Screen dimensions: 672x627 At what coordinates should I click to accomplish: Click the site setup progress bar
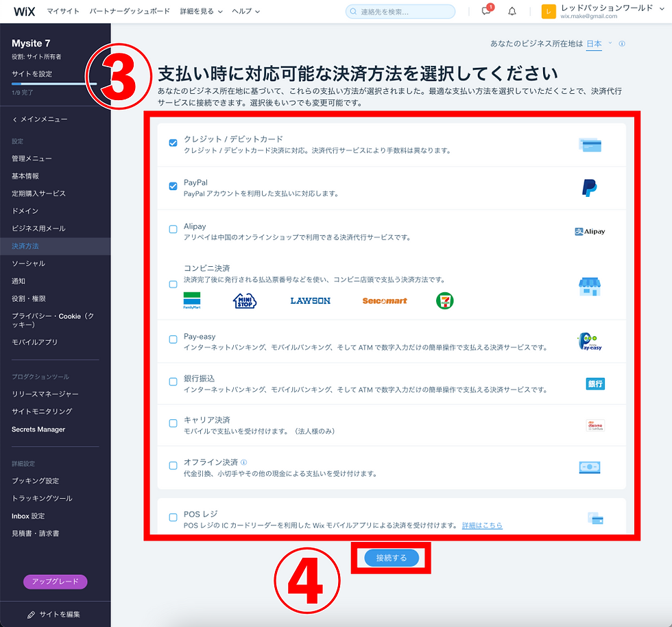54,84
